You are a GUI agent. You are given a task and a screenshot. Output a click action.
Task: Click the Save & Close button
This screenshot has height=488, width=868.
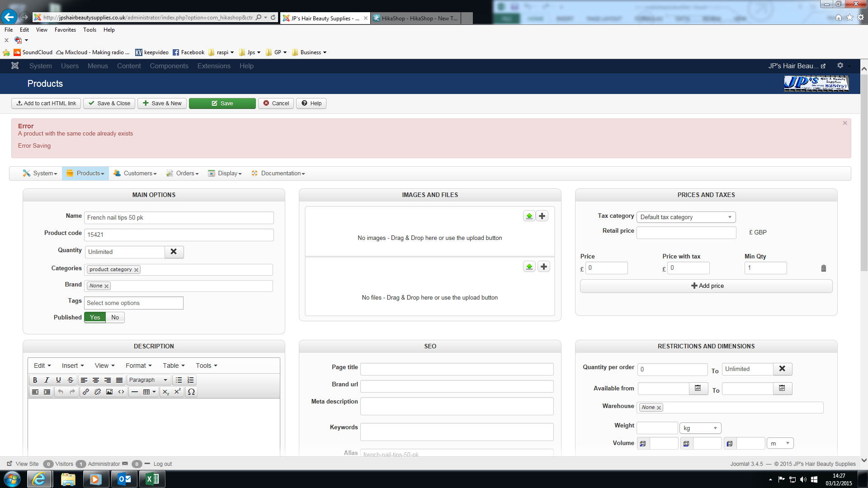pos(109,103)
